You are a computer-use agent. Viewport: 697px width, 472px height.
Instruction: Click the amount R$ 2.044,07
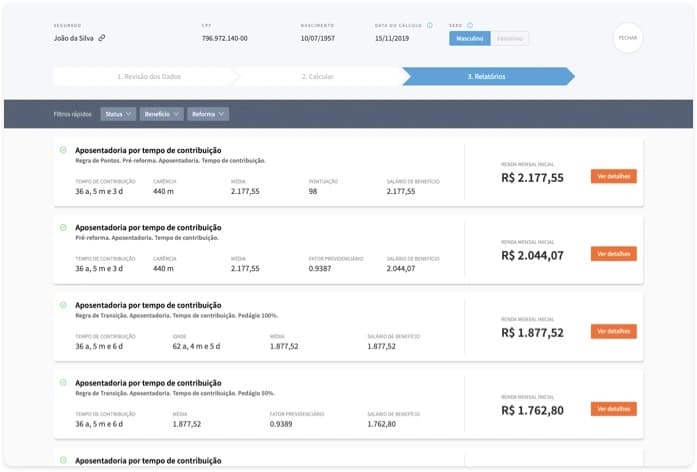[532, 256]
